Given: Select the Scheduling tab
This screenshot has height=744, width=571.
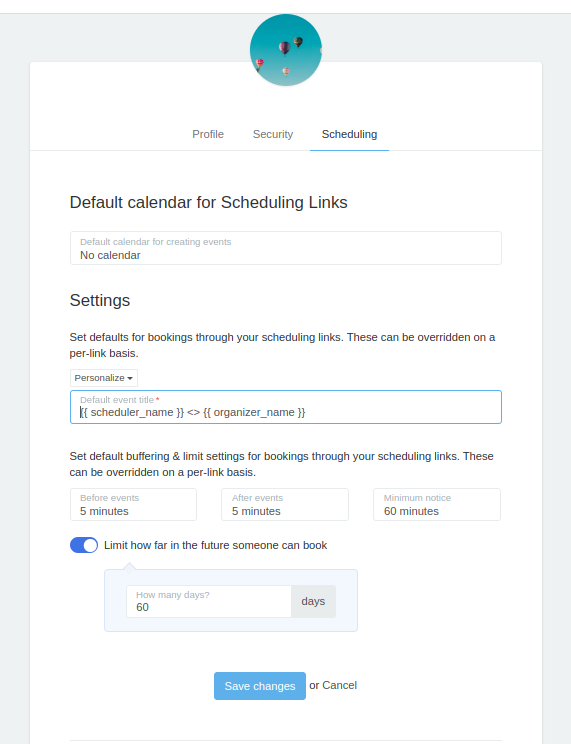Looking at the screenshot, I should click(x=349, y=134).
